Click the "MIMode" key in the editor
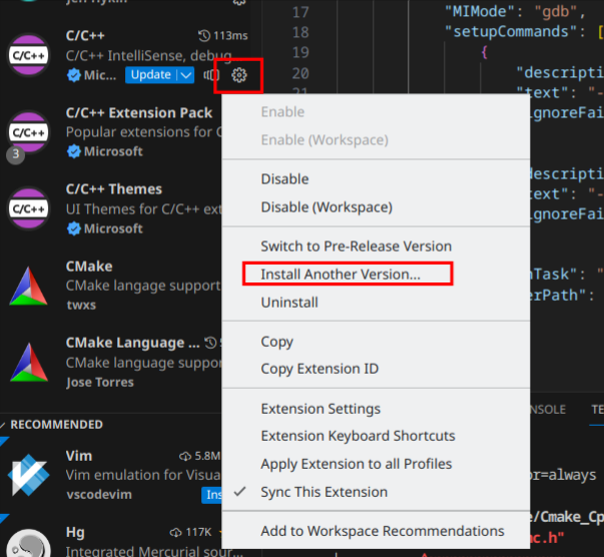Screen dimensions: 604x557 click(x=480, y=12)
